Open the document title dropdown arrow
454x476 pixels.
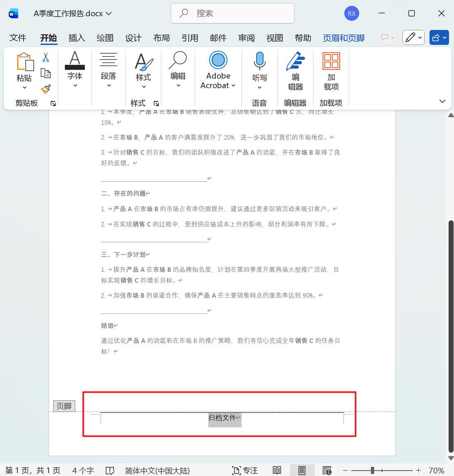point(108,13)
